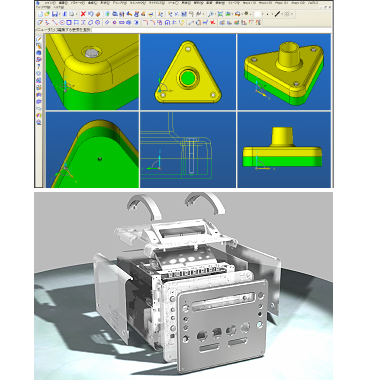The height and width of the screenshot is (380, 380).
Task: Open the open-folder file icon
Action: coord(47,14)
